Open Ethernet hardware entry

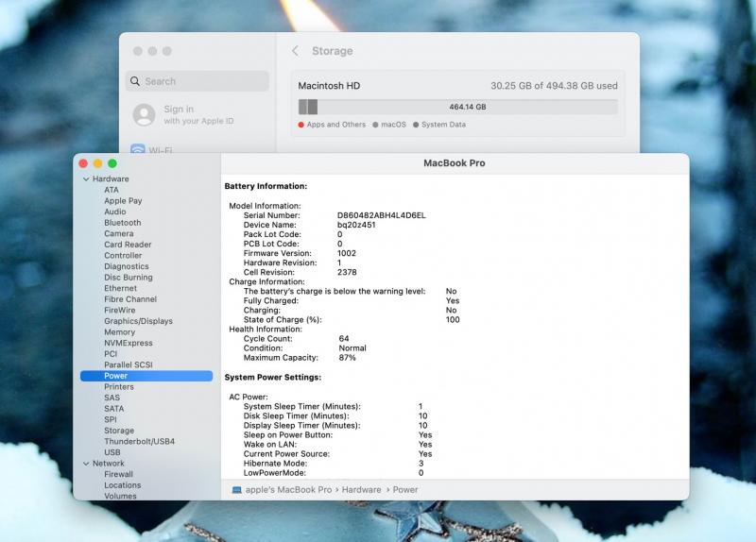click(x=121, y=288)
